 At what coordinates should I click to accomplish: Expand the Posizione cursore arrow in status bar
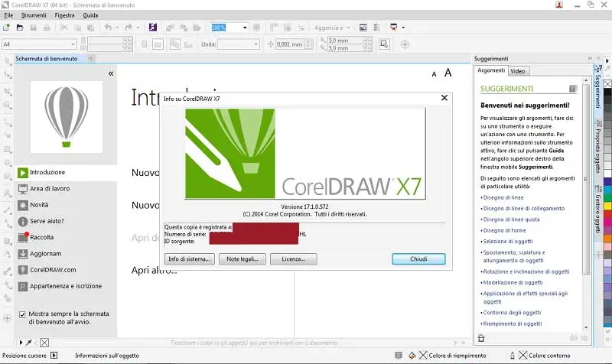(54, 356)
